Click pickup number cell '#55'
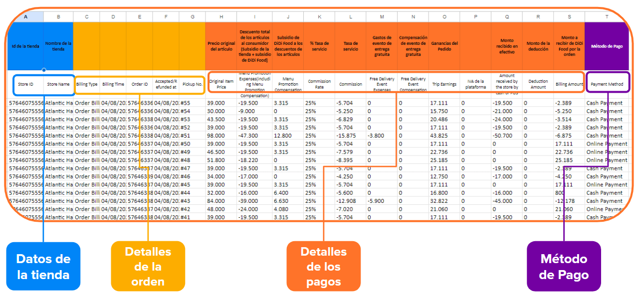The width and height of the screenshot is (644, 297). pyautogui.click(x=192, y=103)
